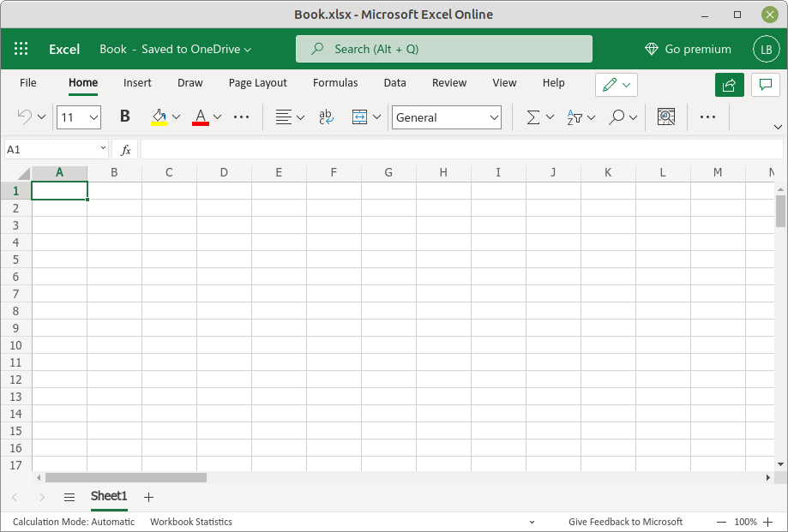Click the Editing mode pencil icon
This screenshot has width=788, height=532.
tap(610, 85)
